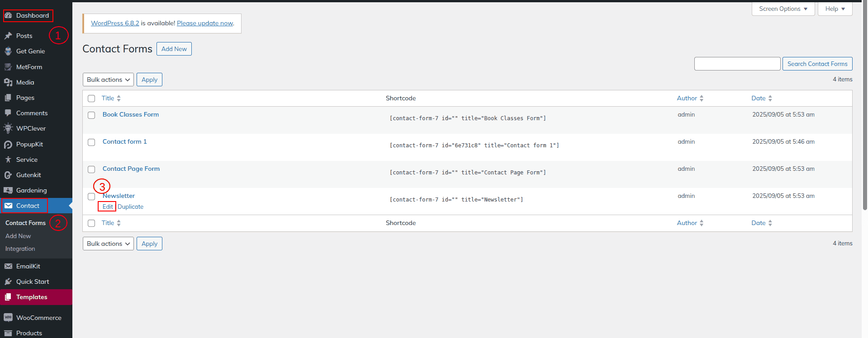
Task: Tick the Contact Page Form checkbox
Action: [91, 169]
